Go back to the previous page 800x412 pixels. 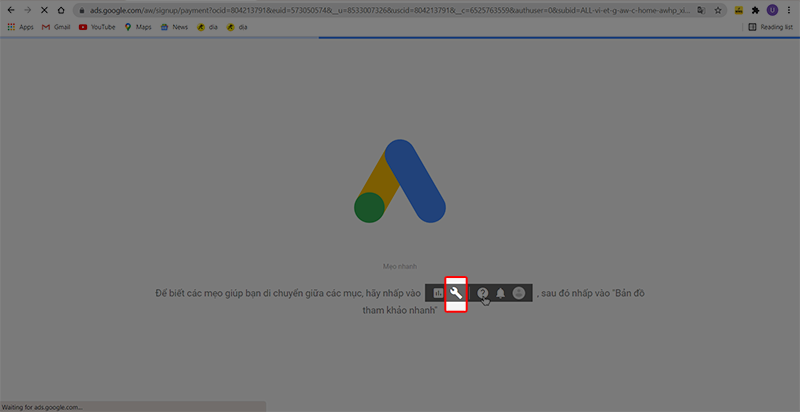click(10, 9)
